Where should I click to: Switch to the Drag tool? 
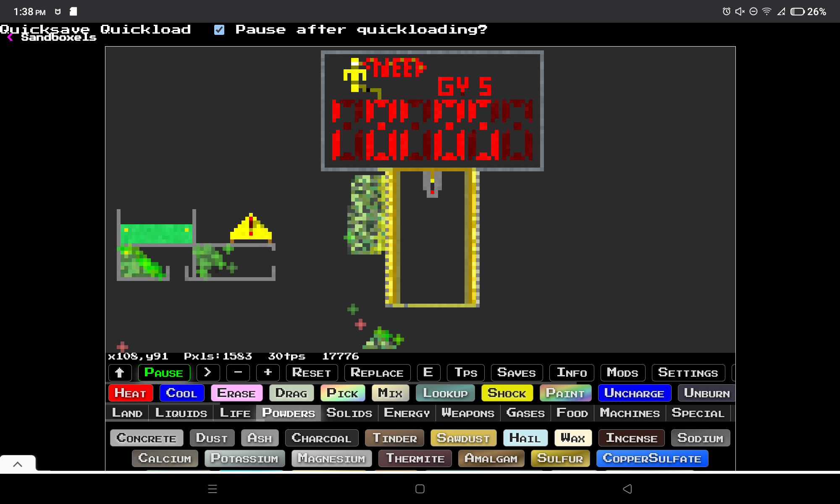point(291,393)
